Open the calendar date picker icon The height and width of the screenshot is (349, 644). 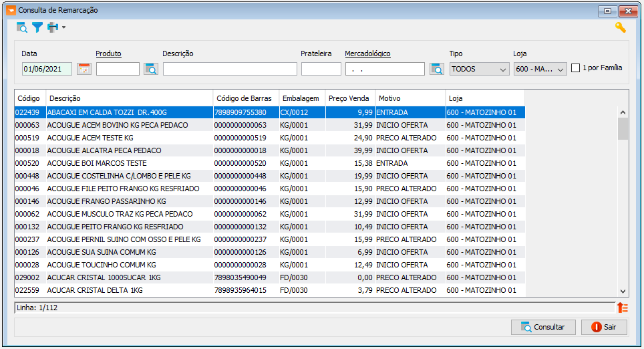click(84, 69)
